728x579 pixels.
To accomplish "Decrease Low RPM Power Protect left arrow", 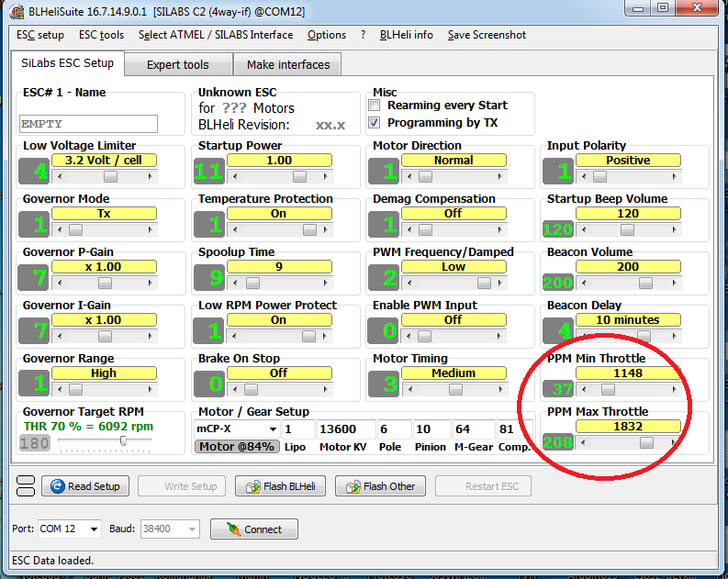I will (235, 336).
